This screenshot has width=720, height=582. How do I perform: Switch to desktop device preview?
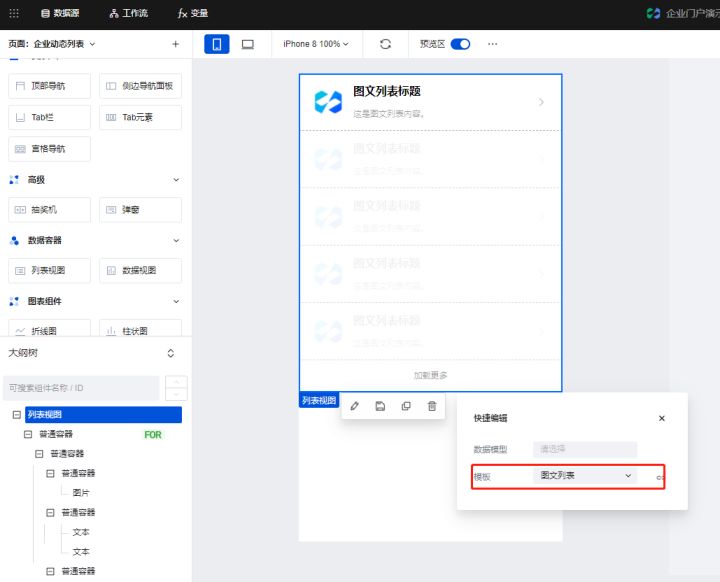[x=248, y=44]
